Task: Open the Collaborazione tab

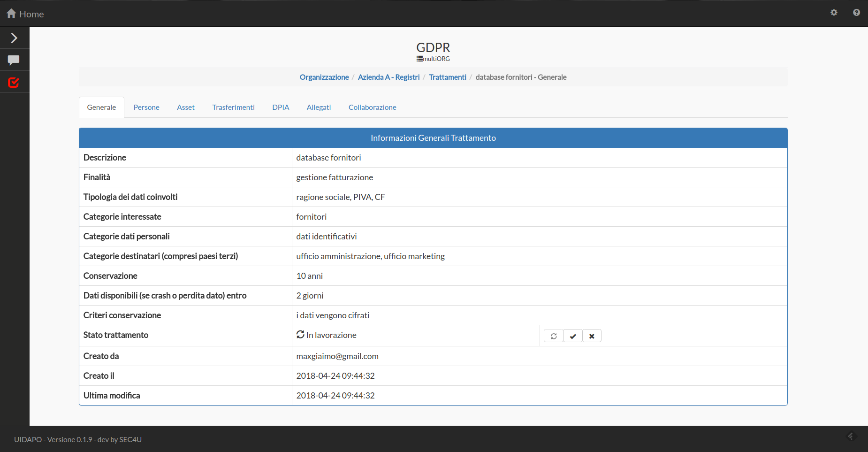Action: 372,107
